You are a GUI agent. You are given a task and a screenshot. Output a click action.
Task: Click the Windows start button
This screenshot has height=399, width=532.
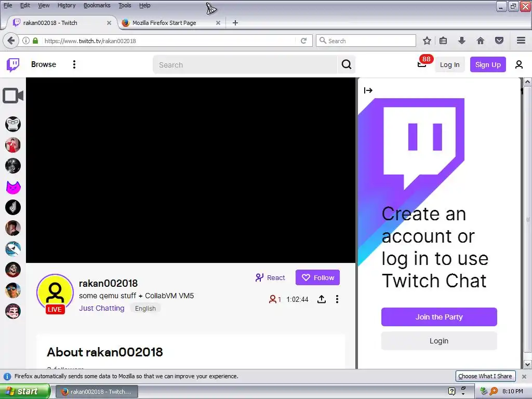coord(25,391)
